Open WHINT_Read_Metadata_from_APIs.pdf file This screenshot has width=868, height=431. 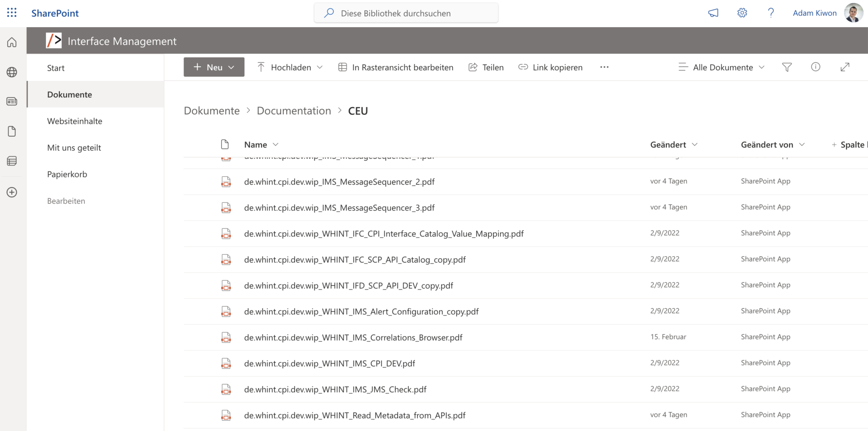[x=355, y=416]
